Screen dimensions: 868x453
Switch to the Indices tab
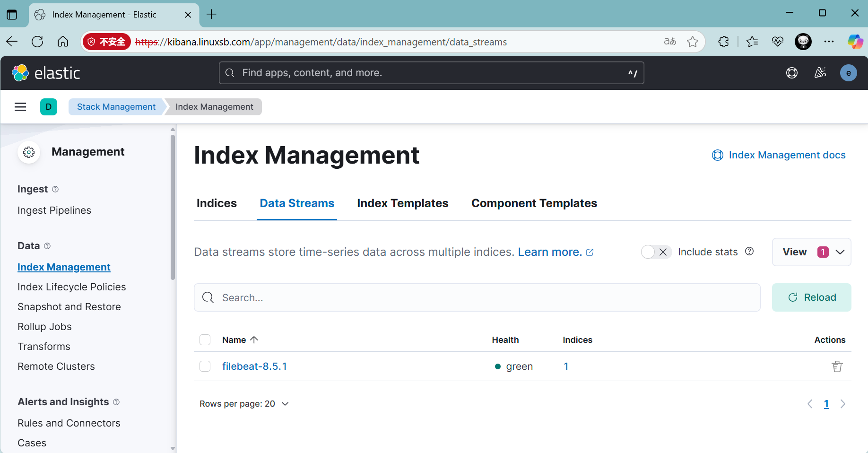coord(217,203)
